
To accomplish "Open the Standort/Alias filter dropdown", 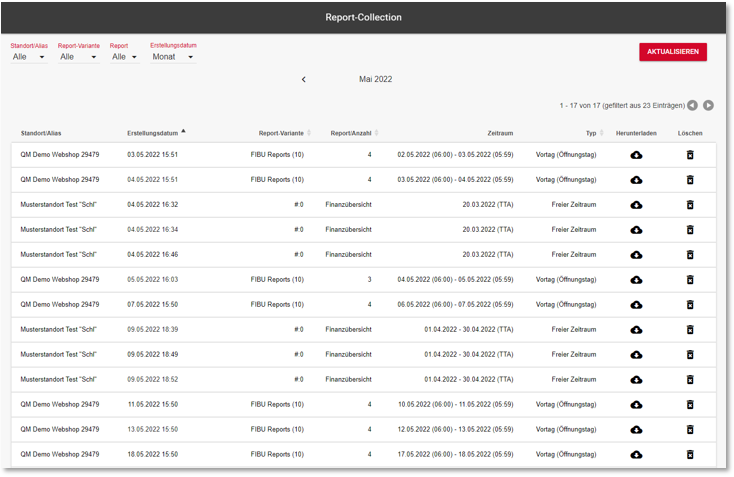I will [x=29, y=57].
